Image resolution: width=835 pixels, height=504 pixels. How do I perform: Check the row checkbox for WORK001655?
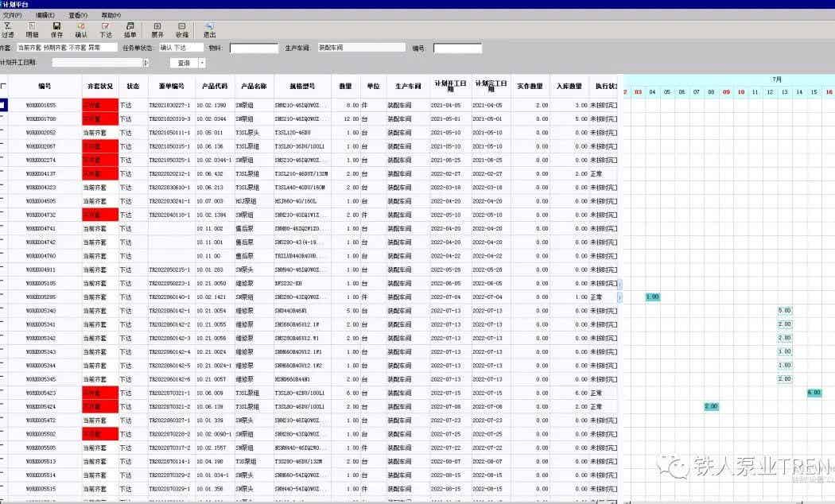pos(4,105)
